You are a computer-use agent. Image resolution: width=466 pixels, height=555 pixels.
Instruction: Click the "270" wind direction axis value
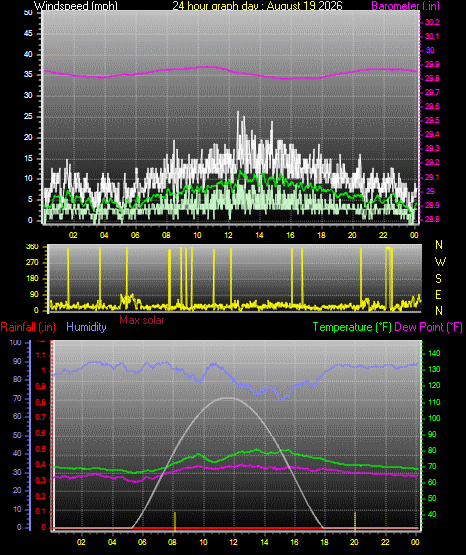(x=32, y=263)
